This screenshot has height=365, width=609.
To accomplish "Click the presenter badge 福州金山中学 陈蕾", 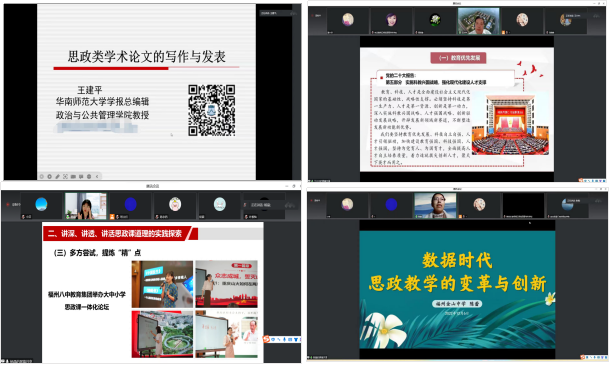I will [457, 304].
